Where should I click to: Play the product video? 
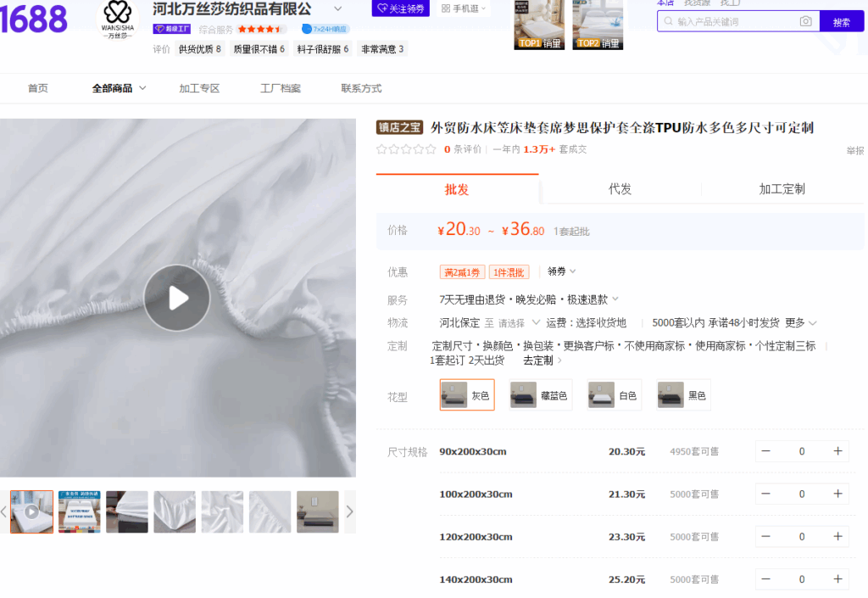(x=177, y=298)
